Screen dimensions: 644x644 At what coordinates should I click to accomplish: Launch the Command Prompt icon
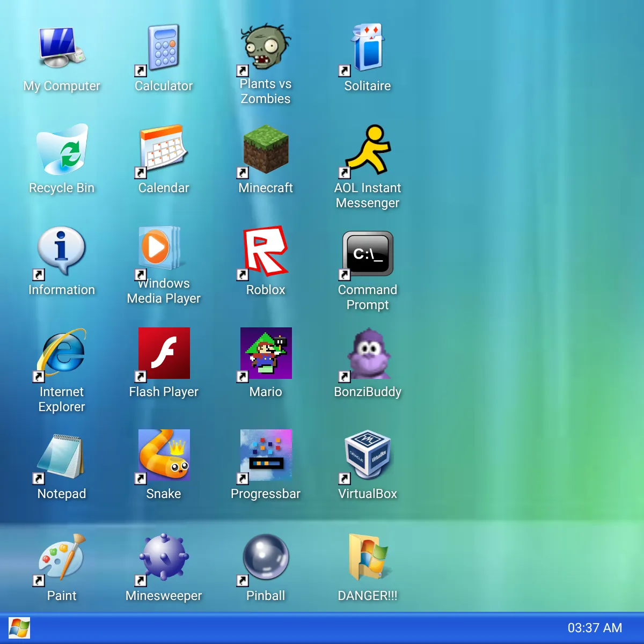pos(368,253)
